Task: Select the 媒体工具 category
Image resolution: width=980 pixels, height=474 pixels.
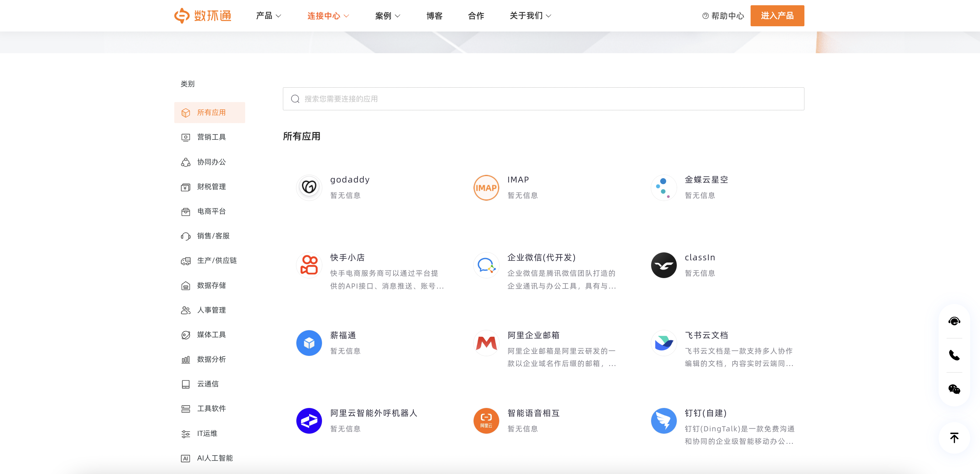Action: (x=210, y=335)
